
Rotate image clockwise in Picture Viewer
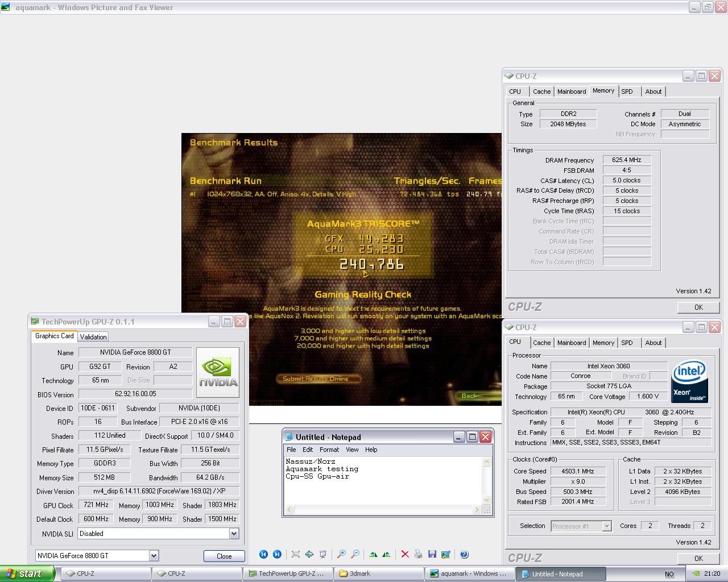373,554
